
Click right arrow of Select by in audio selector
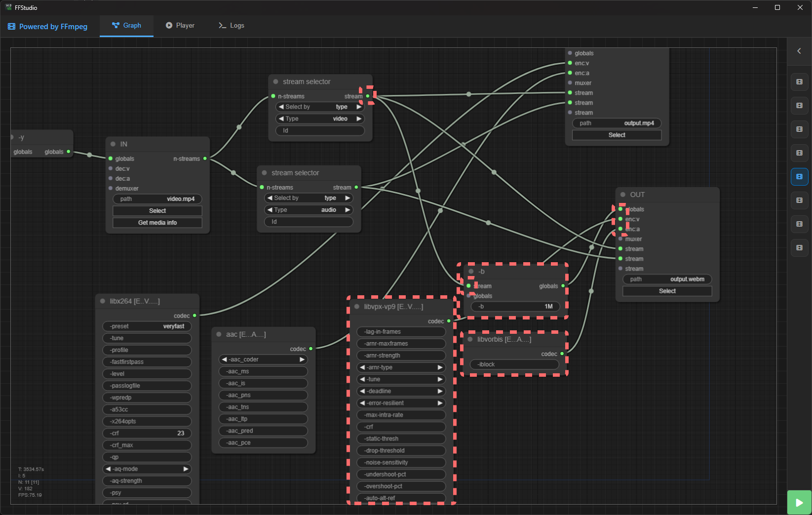coord(348,198)
